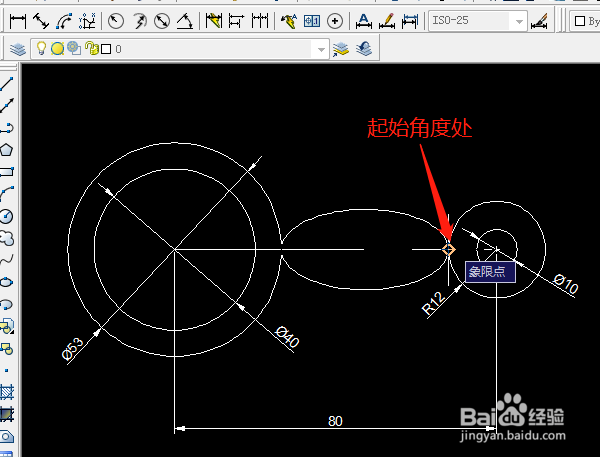
Task: Toggle layer 0 lock padlock icon
Action: (91, 48)
